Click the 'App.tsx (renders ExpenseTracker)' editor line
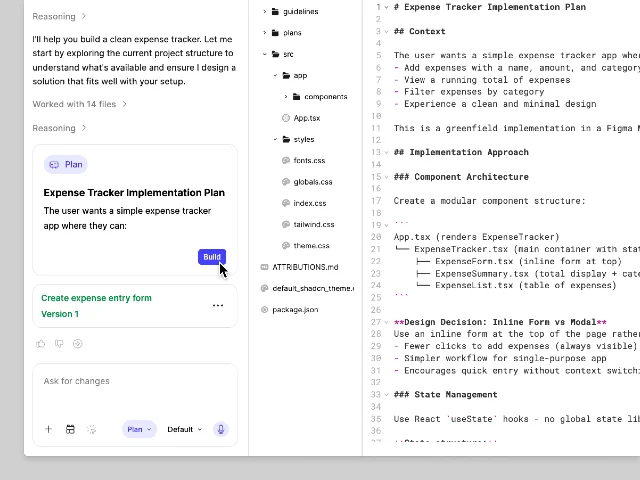 click(476, 237)
